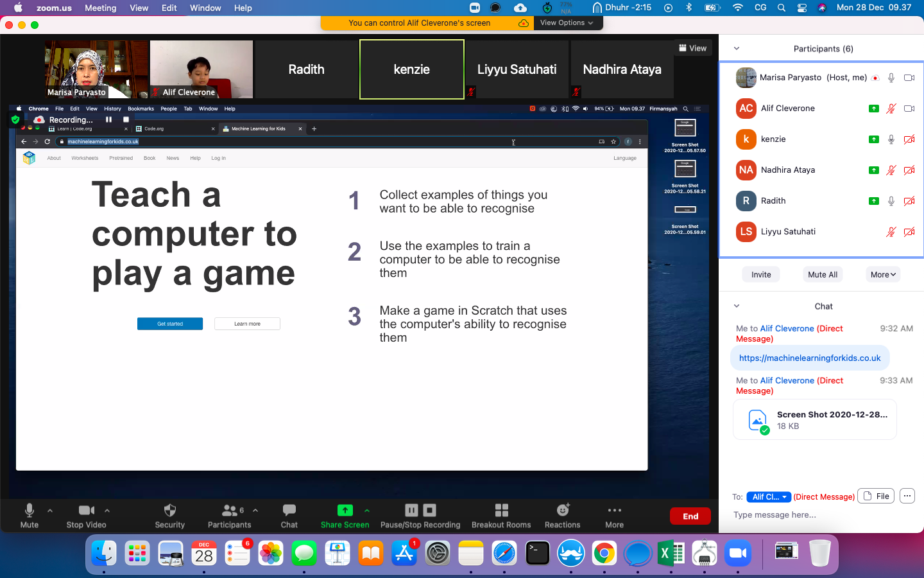Select kenzie's video tile

tap(412, 69)
